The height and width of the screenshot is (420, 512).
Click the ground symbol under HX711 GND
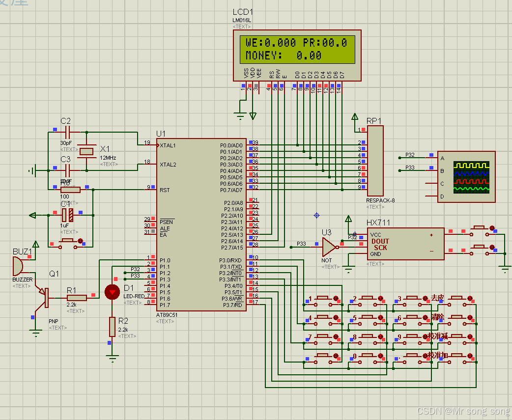(348, 270)
